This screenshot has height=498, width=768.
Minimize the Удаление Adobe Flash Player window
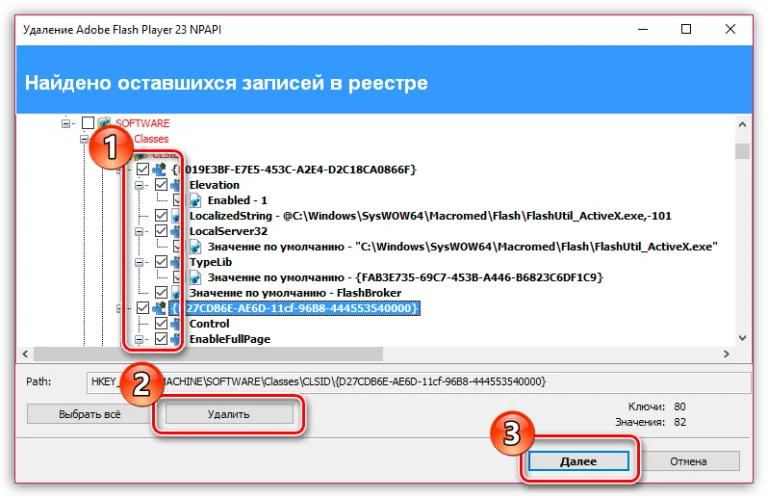click(643, 29)
